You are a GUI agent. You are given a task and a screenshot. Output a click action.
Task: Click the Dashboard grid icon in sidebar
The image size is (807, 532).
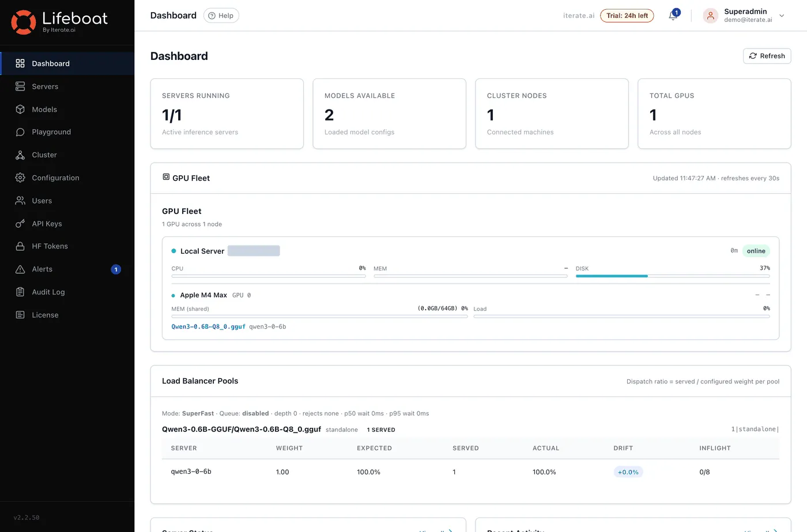pos(20,63)
